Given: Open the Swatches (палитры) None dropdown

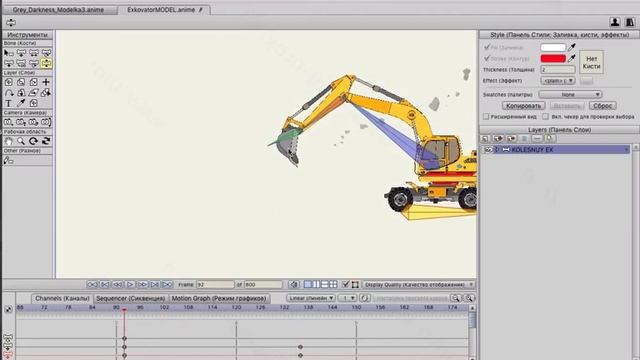Looking at the screenshot, I should click(570, 94).
